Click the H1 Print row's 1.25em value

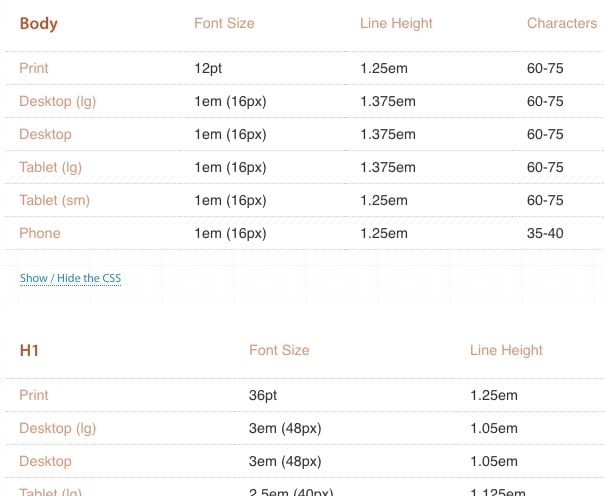(x=494, y=395)
